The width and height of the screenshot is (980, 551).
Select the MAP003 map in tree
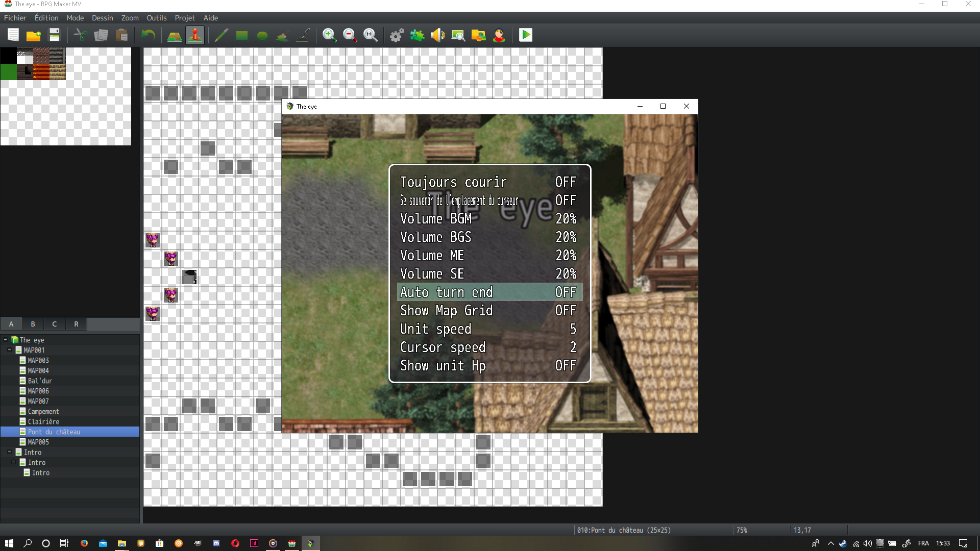tap(38, 360)
